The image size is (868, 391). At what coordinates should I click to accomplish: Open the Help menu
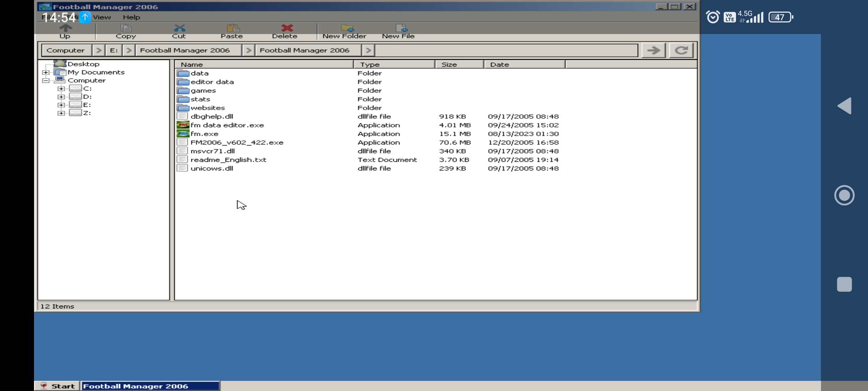[131, 17]
